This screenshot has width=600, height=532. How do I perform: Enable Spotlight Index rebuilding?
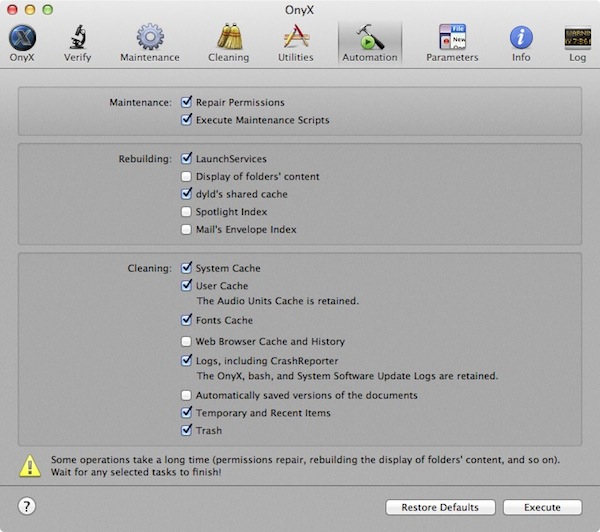(x=186, y=212)
